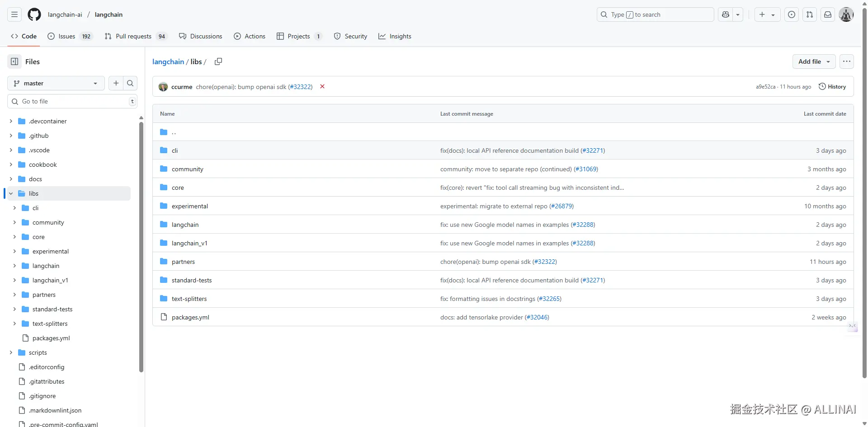Open the master branch dropdown
The width and height of the screenshot is (868, 427).
pos(56,83)
